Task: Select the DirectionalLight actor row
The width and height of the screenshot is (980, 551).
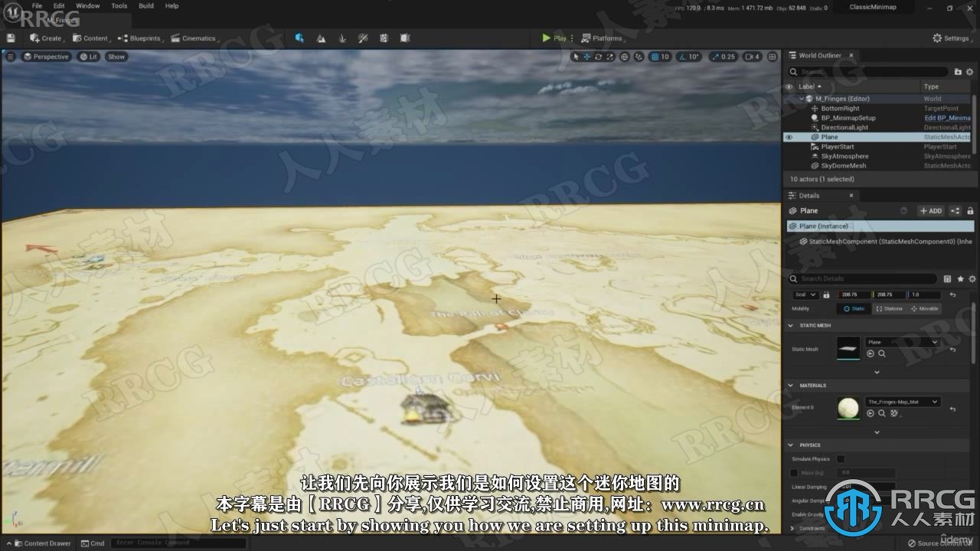Action: point(877,128)
